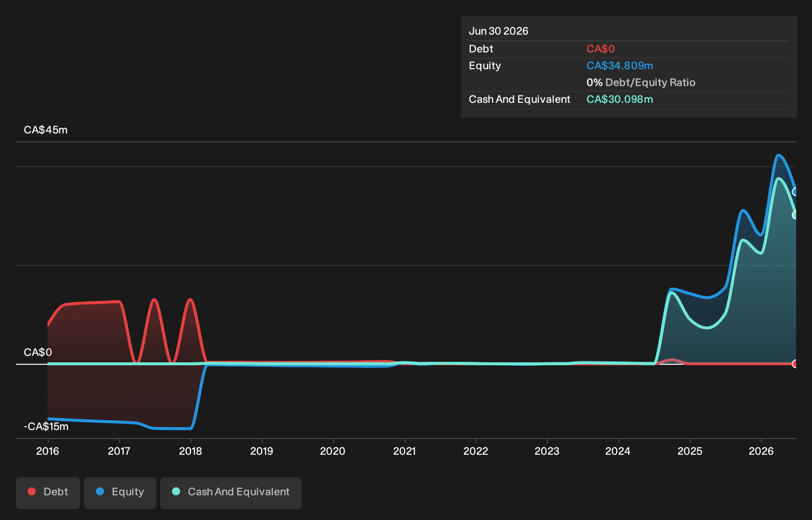The width and height of the screenshot is (812, 520).
Task: Click the Equity row label in tooltip
Action: click(x=485, y=66)
